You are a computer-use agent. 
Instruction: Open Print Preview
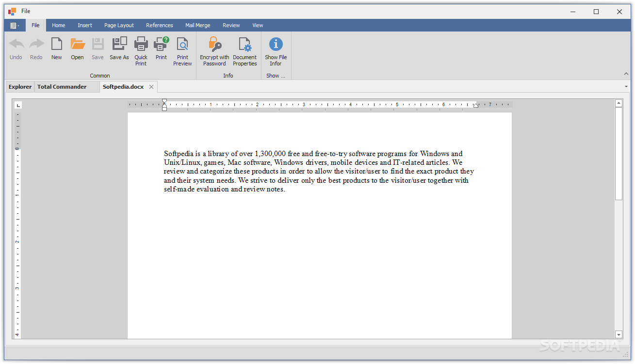click(x=183, y=51)
